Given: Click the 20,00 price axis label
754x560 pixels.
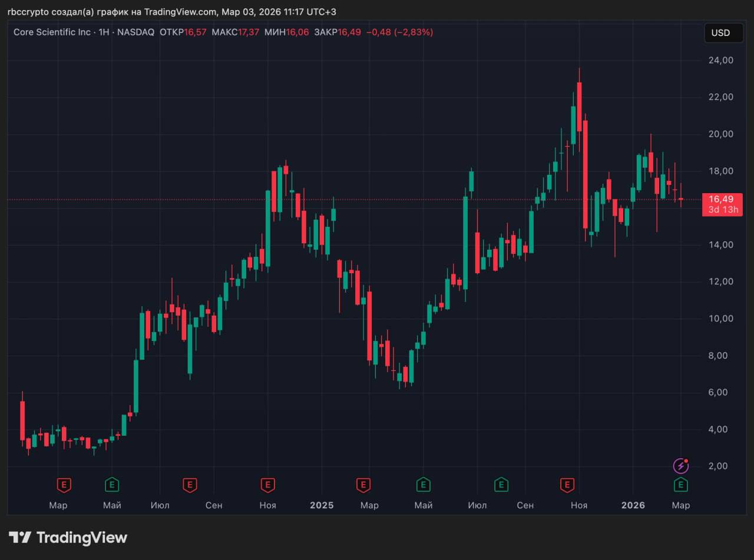Looking at the screenshot, I should point(721,134).
